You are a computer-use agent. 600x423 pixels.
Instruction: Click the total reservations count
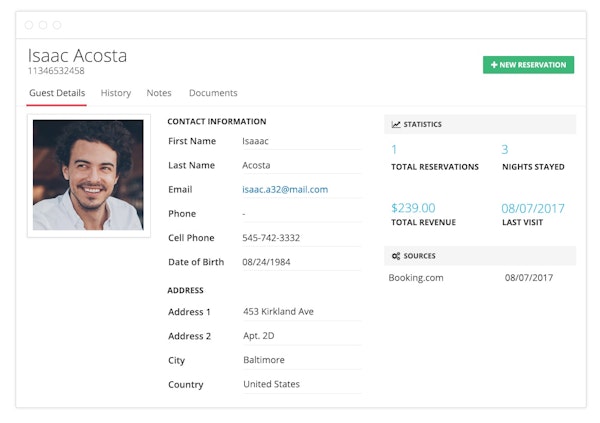point(394,149)
